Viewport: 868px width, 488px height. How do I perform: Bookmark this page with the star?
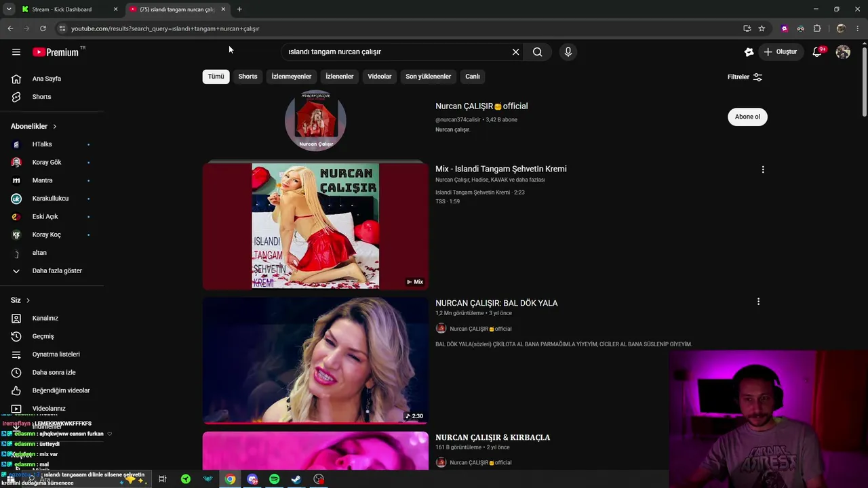(x=762, y=28)
